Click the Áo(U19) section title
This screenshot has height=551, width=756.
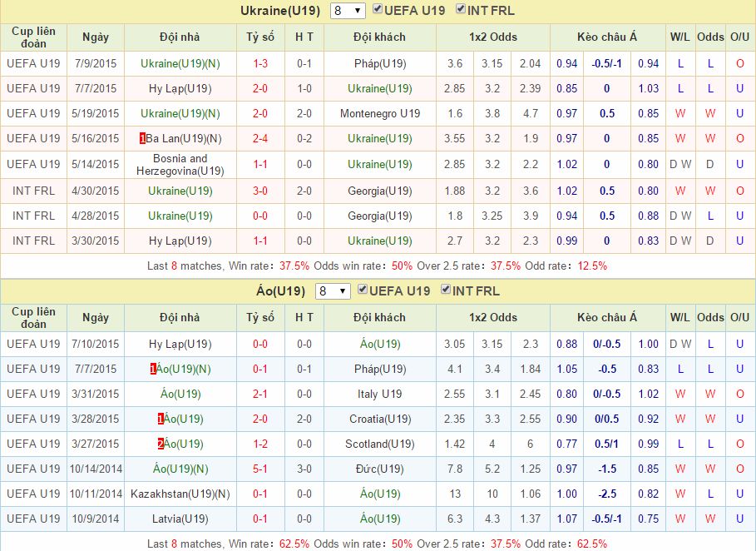(x=280, y=291)
